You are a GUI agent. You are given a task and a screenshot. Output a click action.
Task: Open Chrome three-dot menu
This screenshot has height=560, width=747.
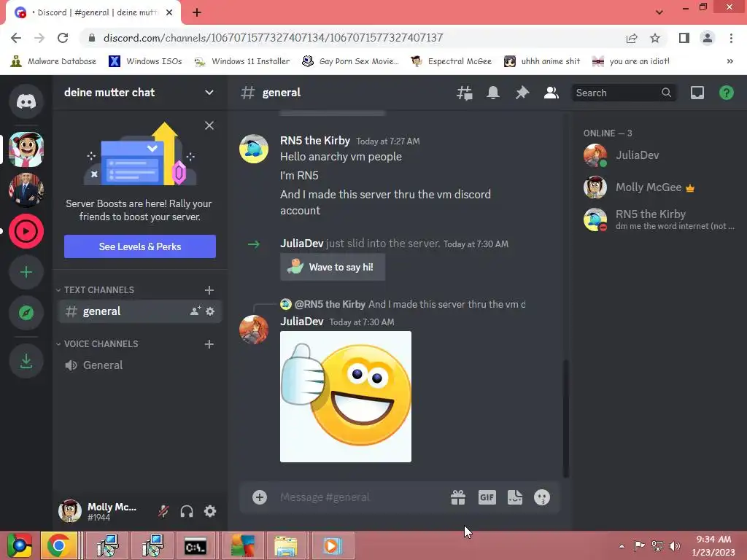click(731, 38)
